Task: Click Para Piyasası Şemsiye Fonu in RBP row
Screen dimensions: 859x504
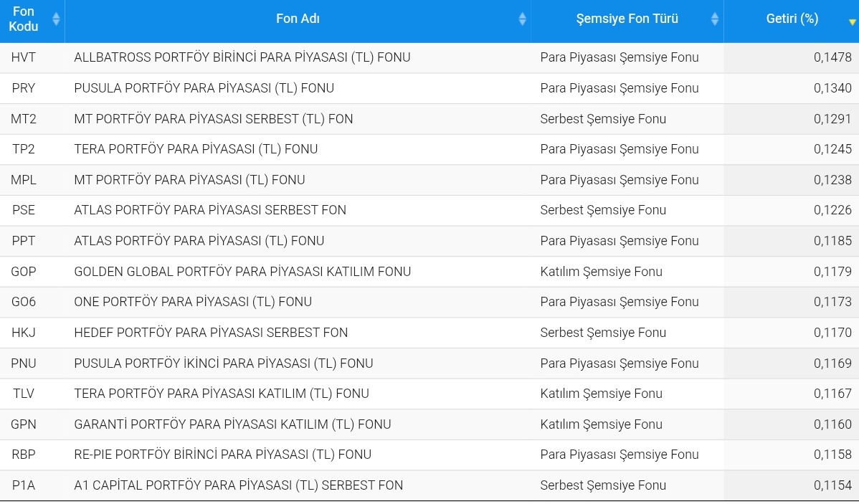Action: click(x=619, y=454)
